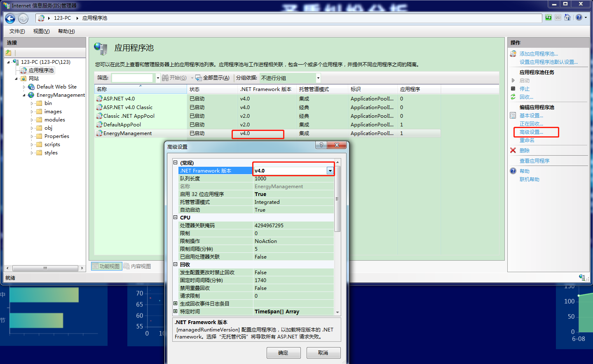
Task: Open the 筛选 filter dropdown arrow
Action: [158, 78]
